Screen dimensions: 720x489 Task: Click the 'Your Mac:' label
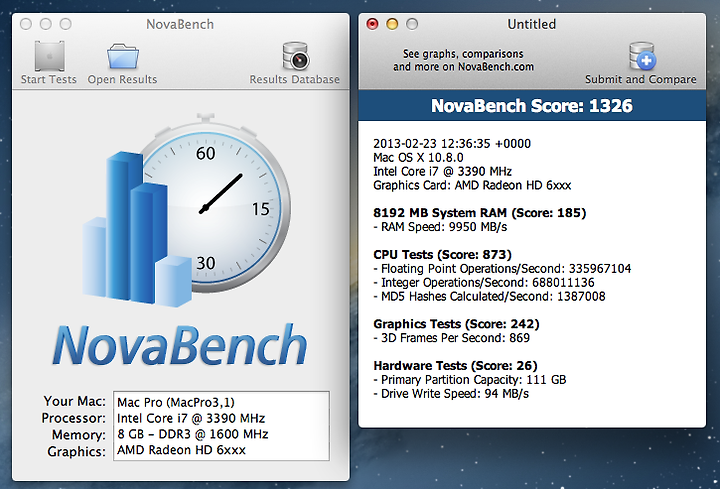click(74, 401)
